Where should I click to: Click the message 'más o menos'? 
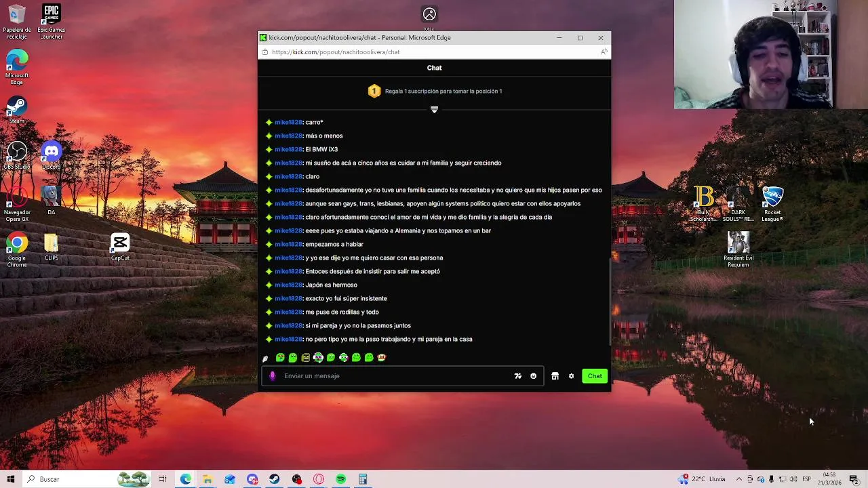coord(324,136)
